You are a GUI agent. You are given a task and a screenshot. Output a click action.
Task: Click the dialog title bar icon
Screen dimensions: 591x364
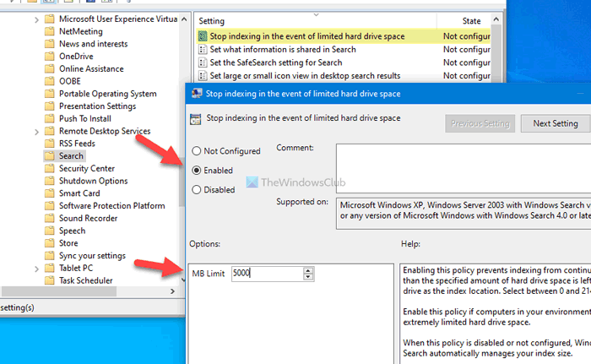197,94
